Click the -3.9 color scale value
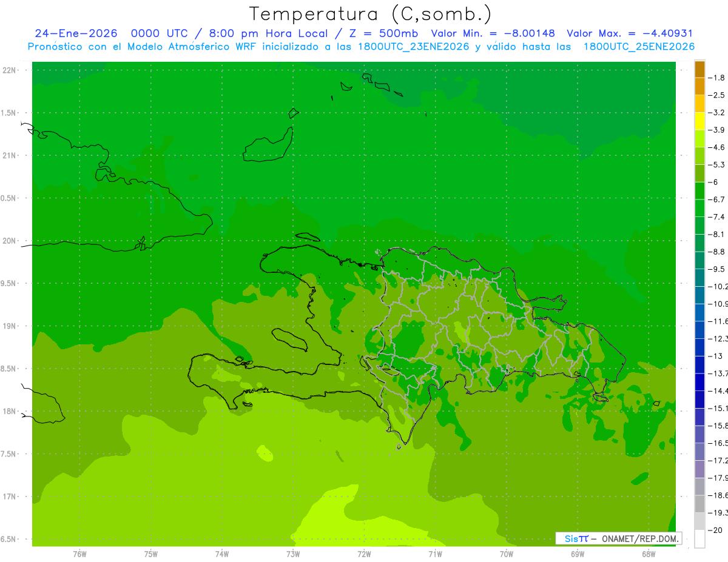This screenshot has width=728, height=562. (716, 130)
